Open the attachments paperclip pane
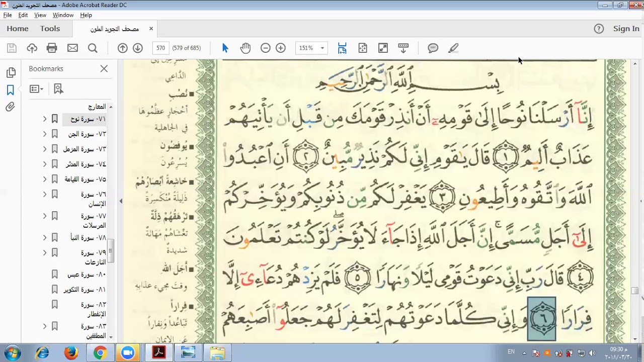644x362 pixels. (11, 107)
